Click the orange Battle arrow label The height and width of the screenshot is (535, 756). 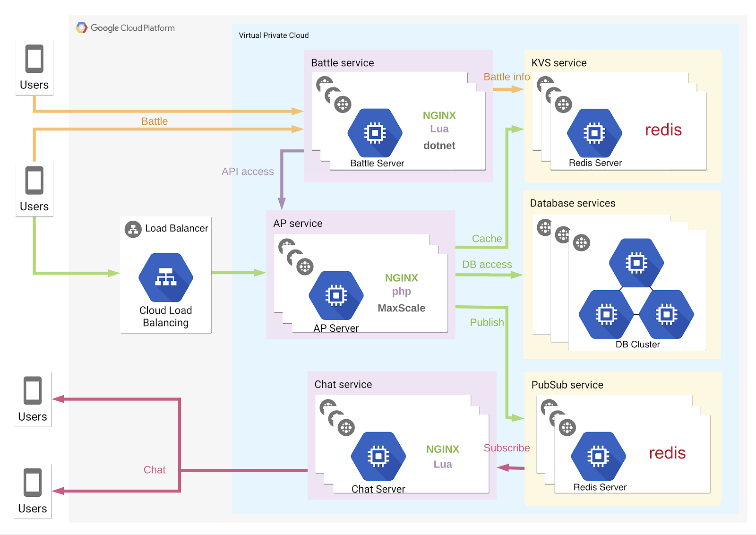click(155, 121)
